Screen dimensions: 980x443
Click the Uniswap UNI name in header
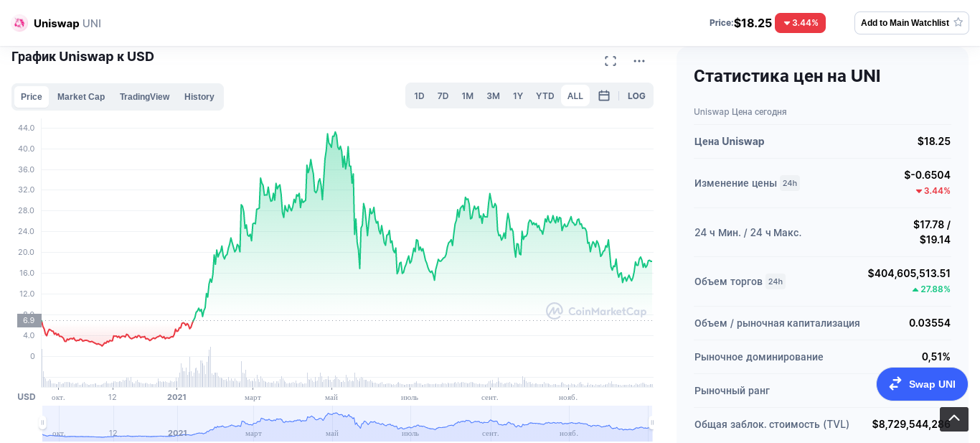coord(67,23)
